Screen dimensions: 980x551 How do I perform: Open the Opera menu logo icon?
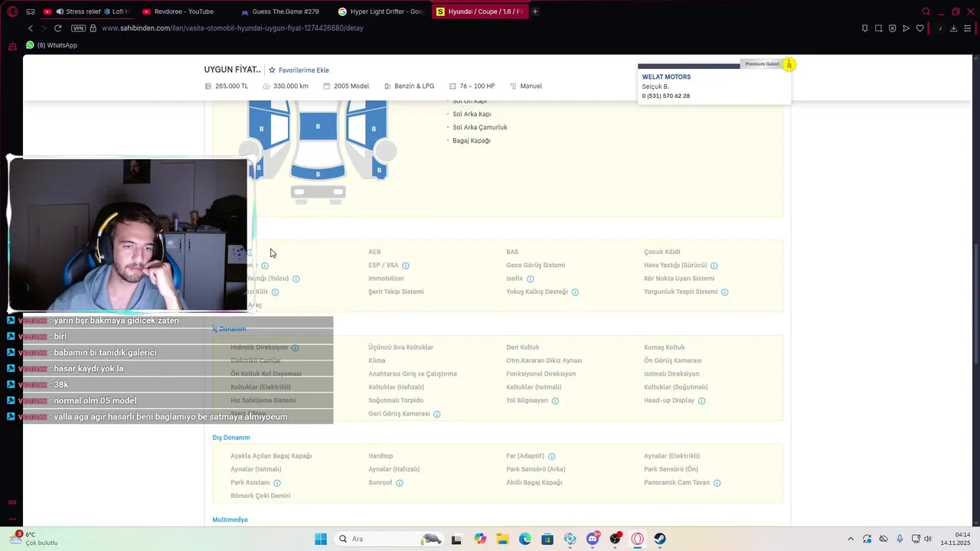12,11
